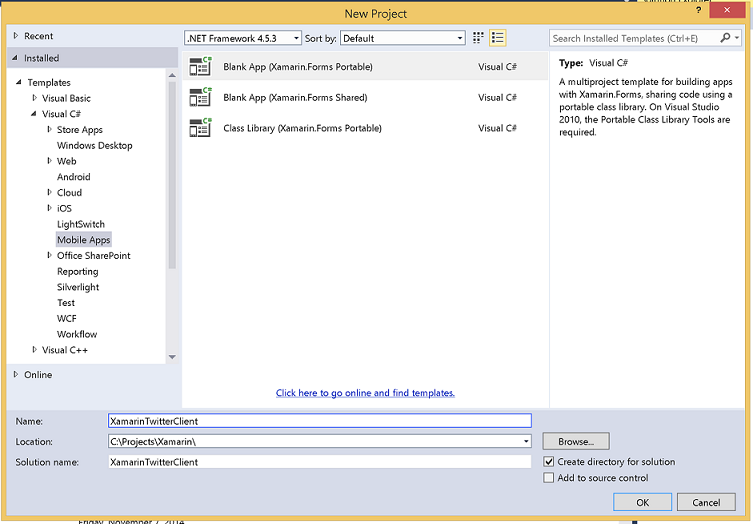Select the Blank App (Xamarin.Forms Portable) template icon
The width and height of the screenshot is (753, 524).
point(200,66)
